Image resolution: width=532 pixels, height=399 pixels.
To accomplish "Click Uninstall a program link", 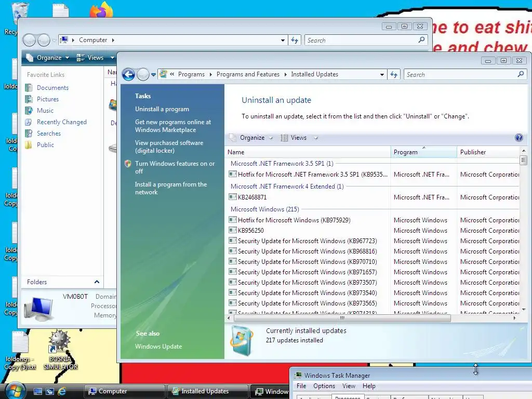I will (162, 109).
